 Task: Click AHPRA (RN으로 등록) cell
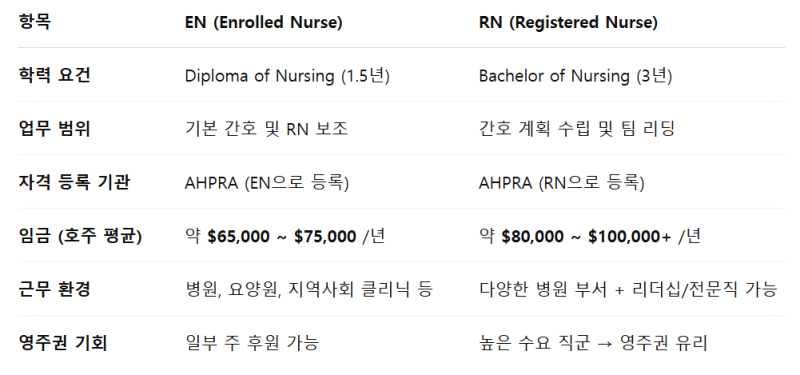[x=562, y=183]
